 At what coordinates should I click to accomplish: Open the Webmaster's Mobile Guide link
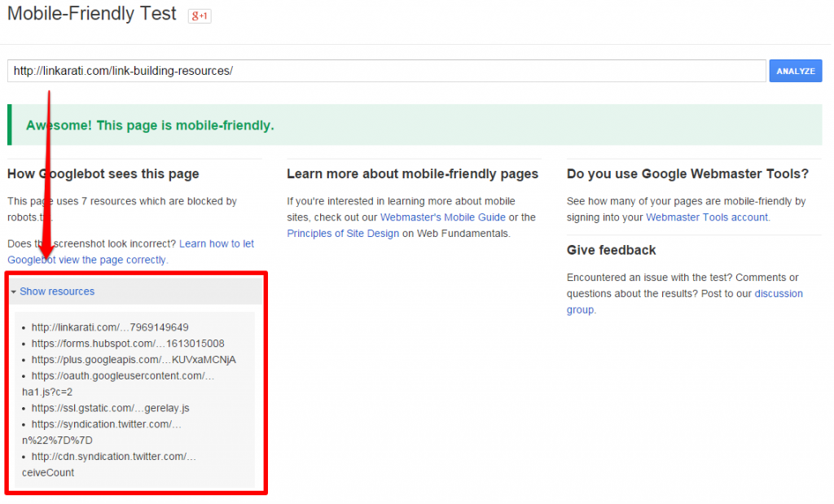click(x=443, y=217)
